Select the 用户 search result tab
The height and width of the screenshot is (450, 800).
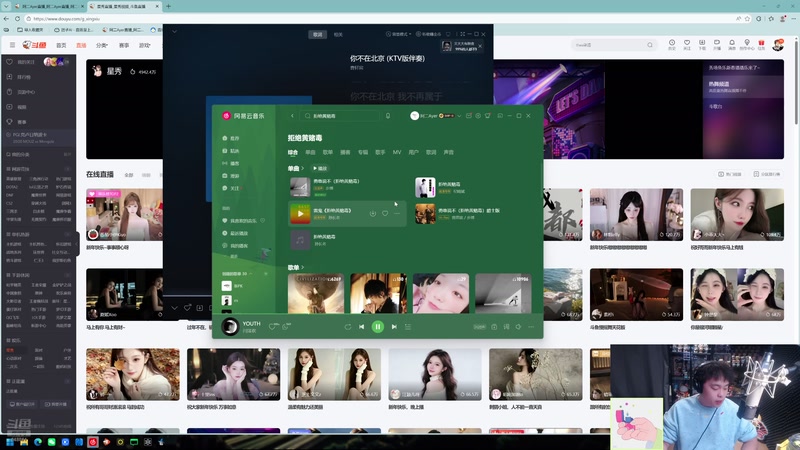tap(414, 152)
